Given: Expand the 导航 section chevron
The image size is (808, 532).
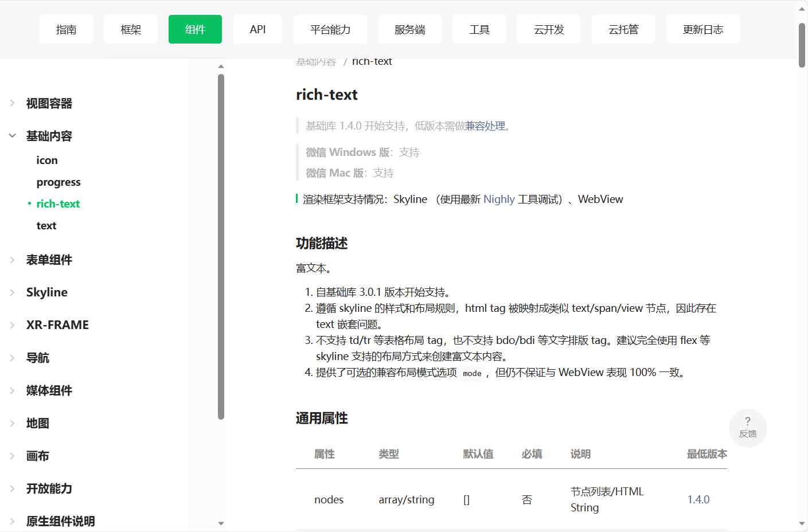Looking at the screenshot, I should point(12,358).
